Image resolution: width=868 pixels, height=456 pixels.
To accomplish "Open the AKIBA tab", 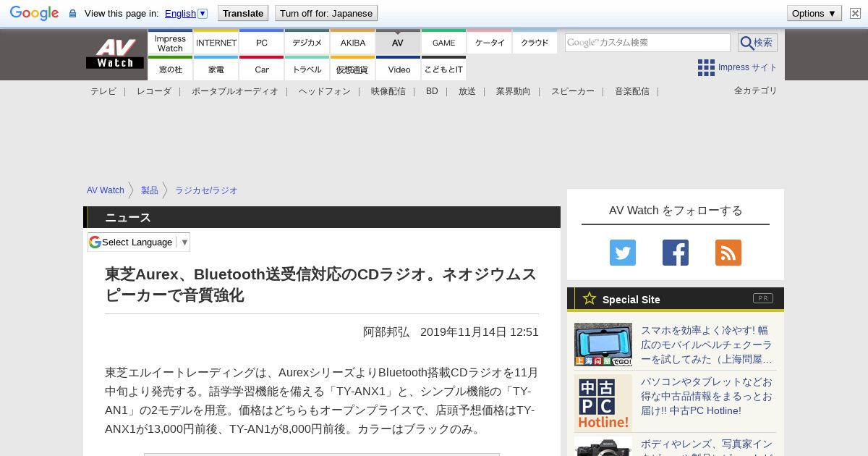I will pos(353,43).
